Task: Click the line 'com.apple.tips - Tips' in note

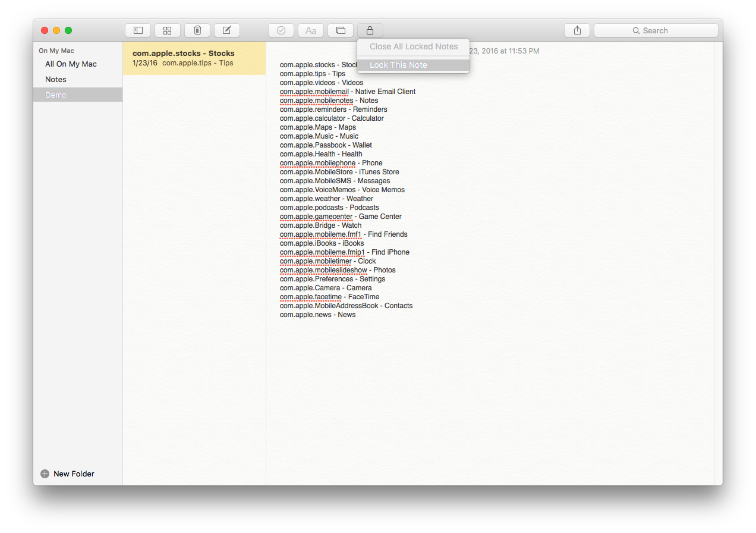Action: [x=313, y=74]
